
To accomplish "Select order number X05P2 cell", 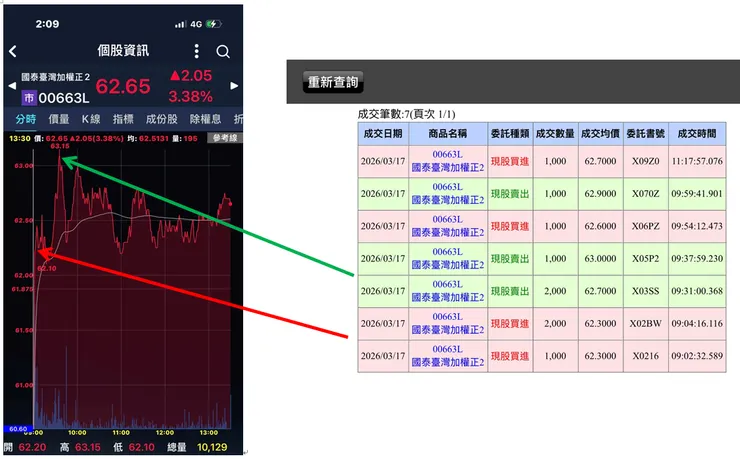I will [646, 259].
